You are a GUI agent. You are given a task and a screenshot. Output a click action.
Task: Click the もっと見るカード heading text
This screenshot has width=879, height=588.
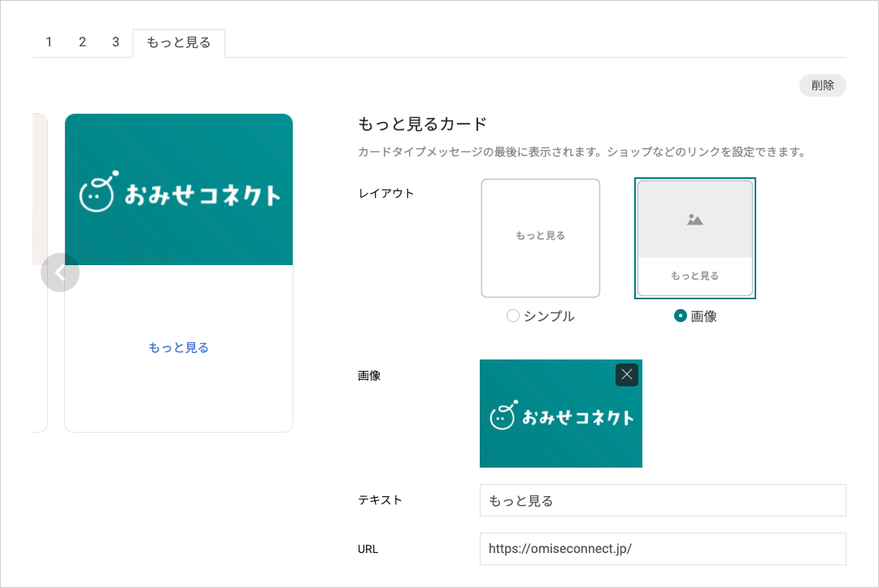pyautogui.click(x=422, y=124)
